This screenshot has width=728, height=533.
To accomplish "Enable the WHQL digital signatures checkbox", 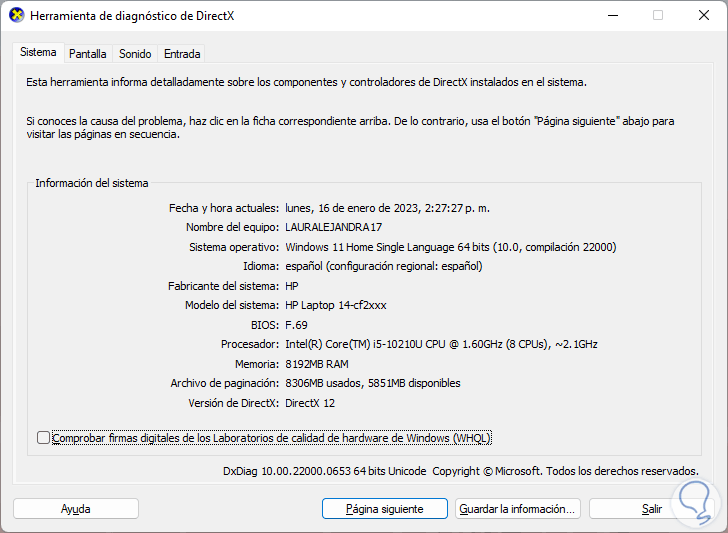I will click(x=43, y=438).
